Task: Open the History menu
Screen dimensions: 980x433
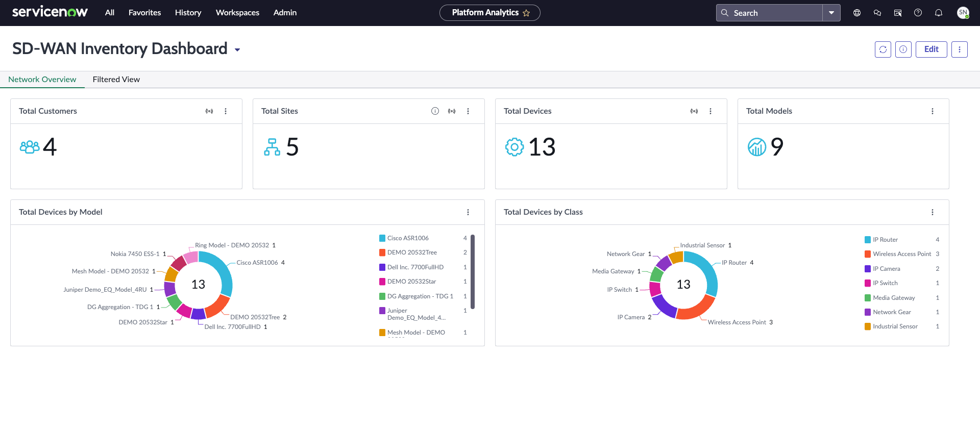Action: pos(188,13)
